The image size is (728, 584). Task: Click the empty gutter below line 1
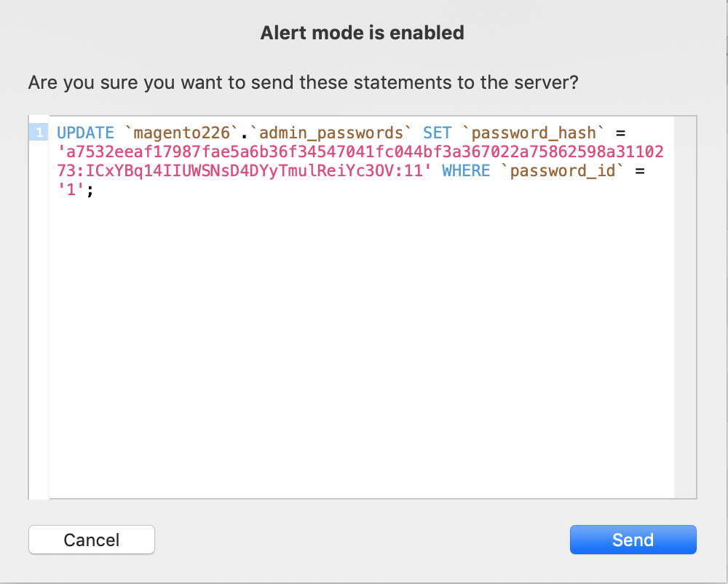click(39, 320)
